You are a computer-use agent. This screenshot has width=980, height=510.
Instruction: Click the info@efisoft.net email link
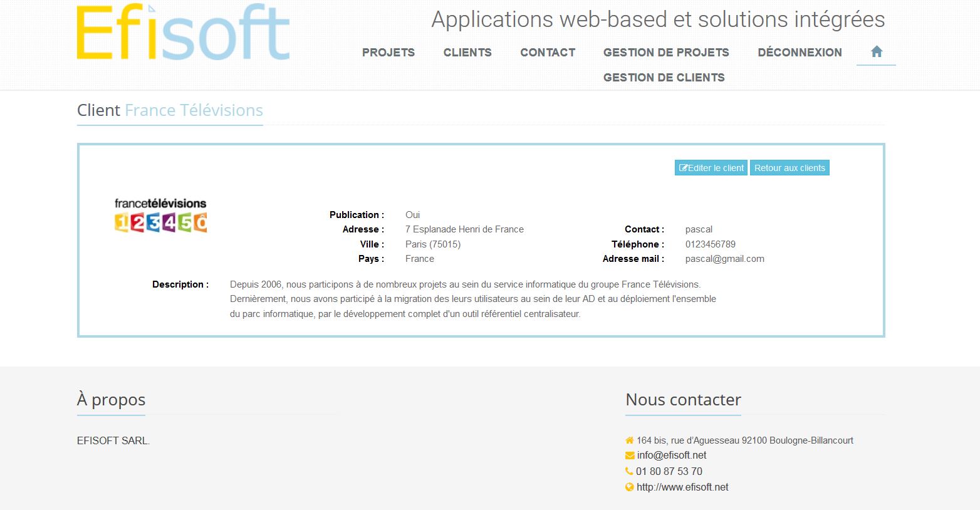[x=671, y=455]
